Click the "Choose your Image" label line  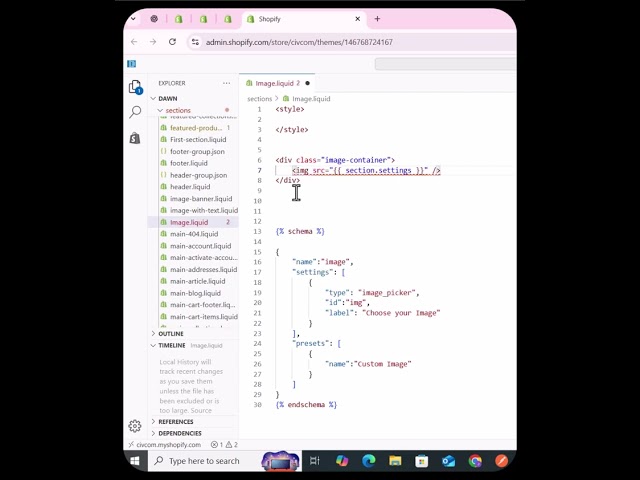[x=382, y=313]
